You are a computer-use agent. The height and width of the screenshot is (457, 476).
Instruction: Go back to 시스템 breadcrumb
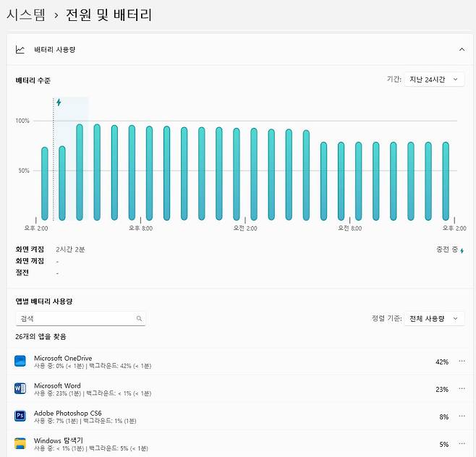(25, 14)
